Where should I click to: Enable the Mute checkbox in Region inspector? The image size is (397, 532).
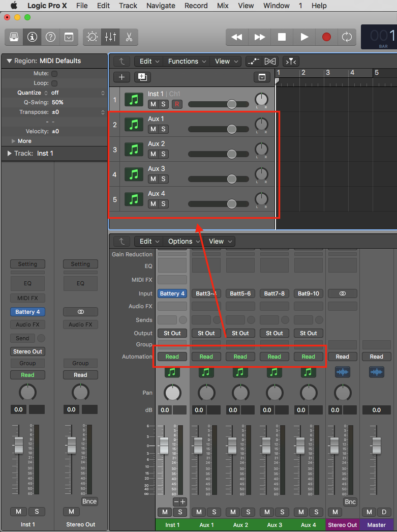[x=54, y=74]
